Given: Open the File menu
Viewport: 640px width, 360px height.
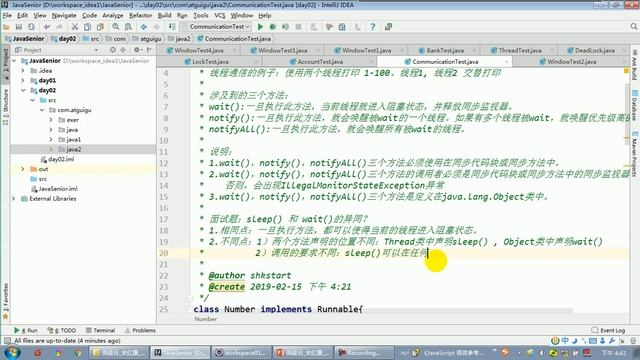Looking at the screenshot, I should tap(7, 16).
